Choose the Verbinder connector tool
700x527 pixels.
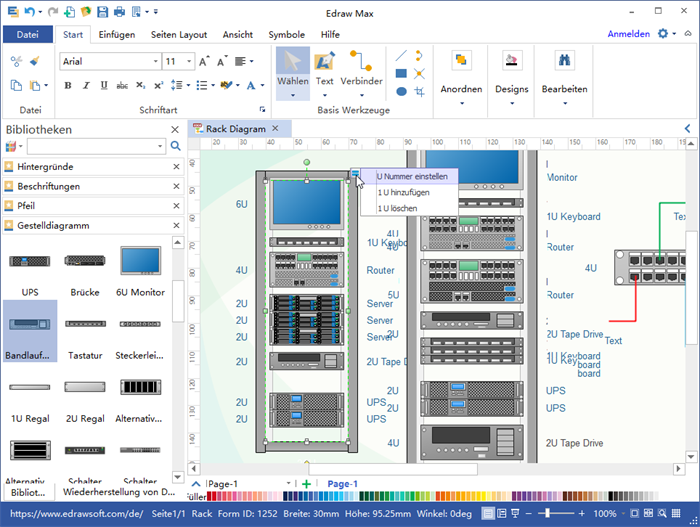coord(361,66)
